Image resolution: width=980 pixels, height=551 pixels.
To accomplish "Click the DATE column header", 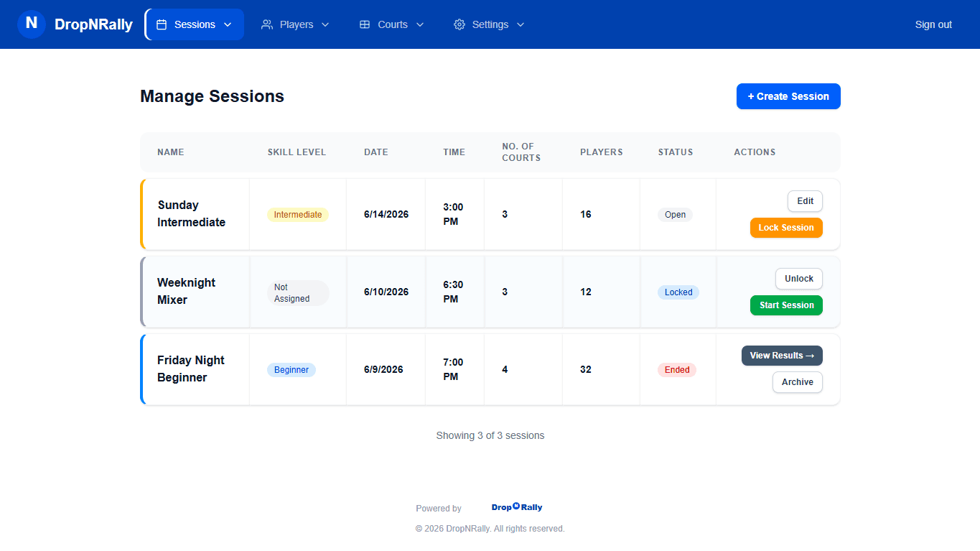I will [376, 152].
